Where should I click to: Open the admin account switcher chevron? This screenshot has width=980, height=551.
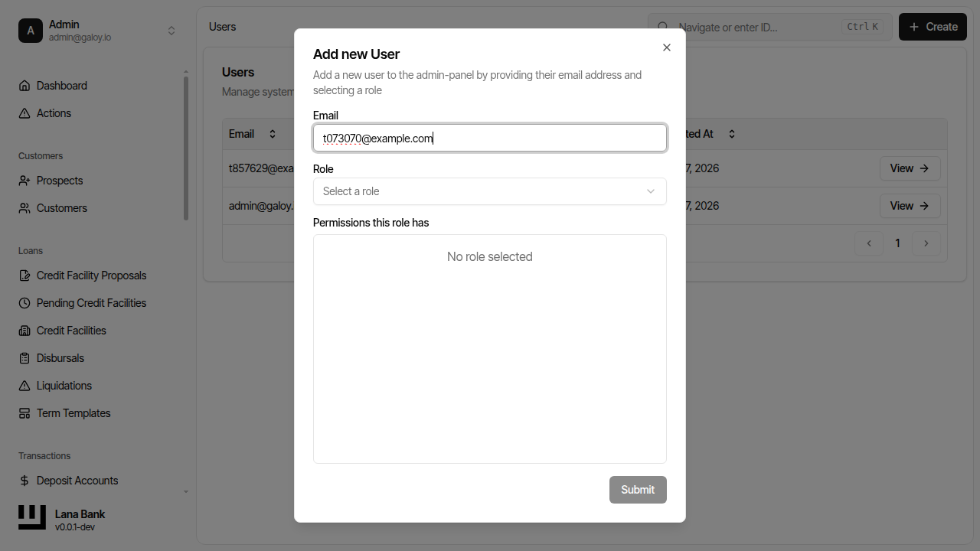tap(171, 30)
